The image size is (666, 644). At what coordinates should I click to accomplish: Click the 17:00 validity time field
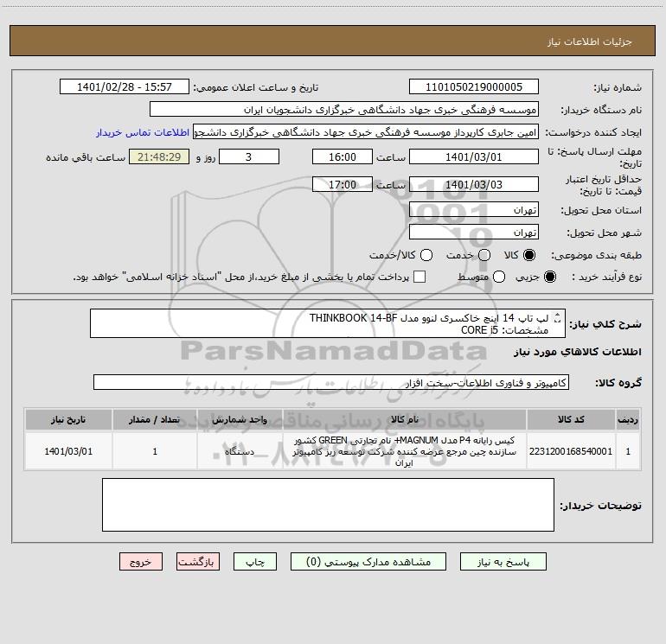click(343, 184)
